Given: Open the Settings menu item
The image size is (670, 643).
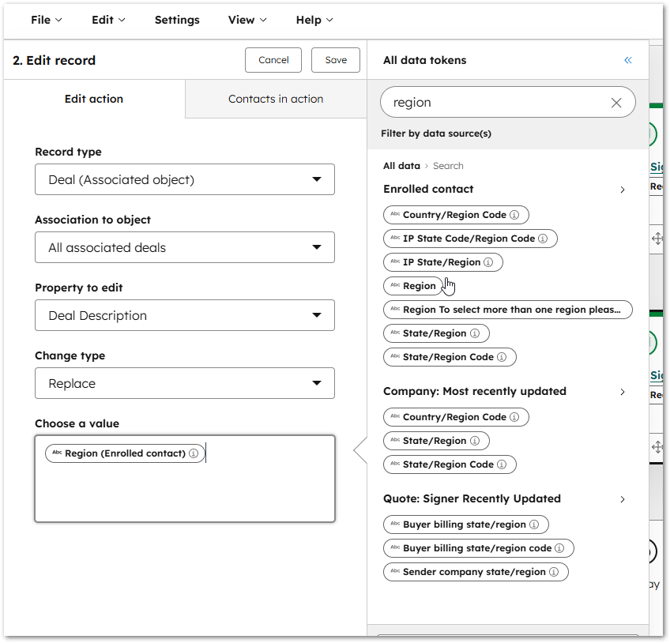Looking at the screenshot, I should (x=177, y=20).
